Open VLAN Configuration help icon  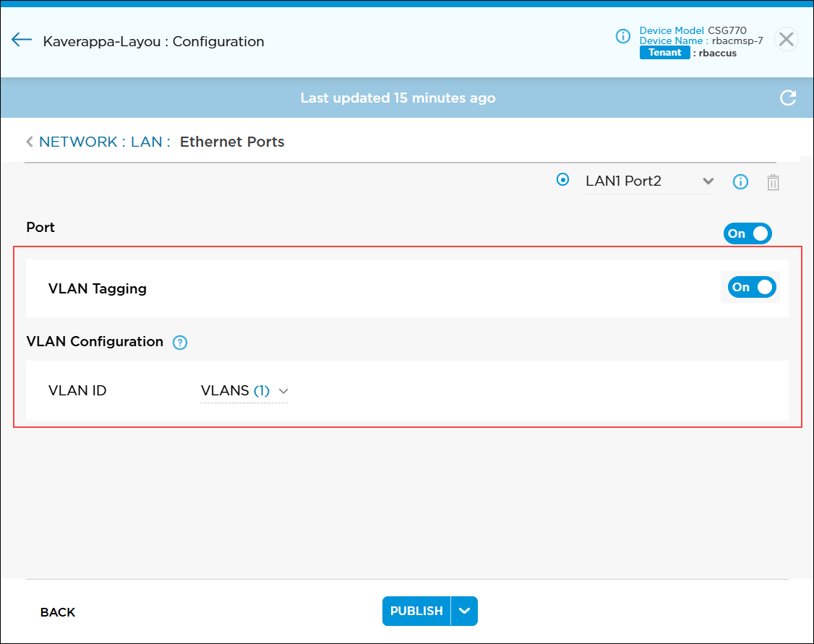click(x=180, y=343)
